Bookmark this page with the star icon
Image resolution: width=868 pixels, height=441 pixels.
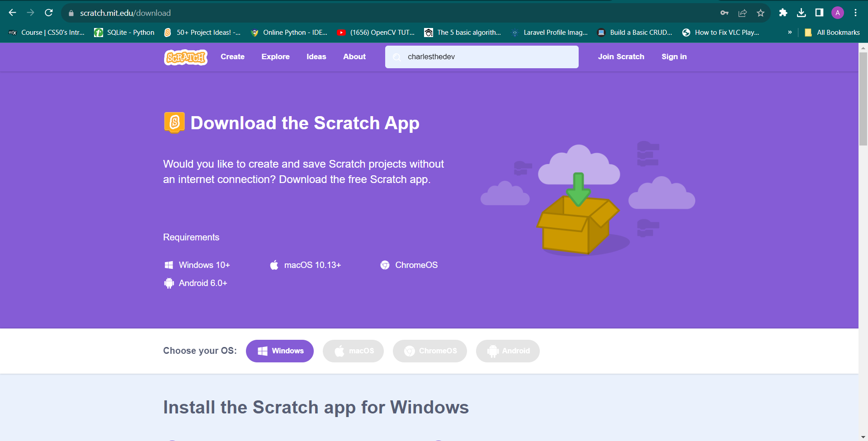[x=760, y=13]
